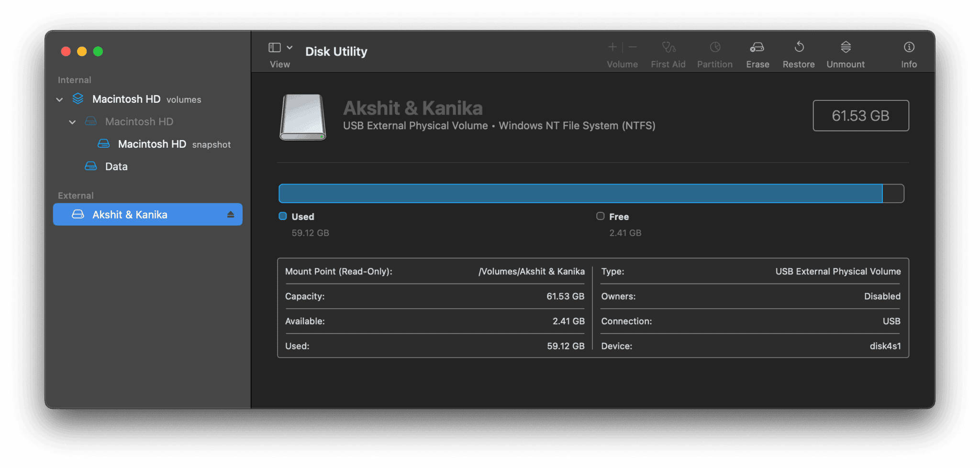Open the Partition pie chart tool
The height and width of the screenshot is (468, 980).
click(x=714, y=47)
